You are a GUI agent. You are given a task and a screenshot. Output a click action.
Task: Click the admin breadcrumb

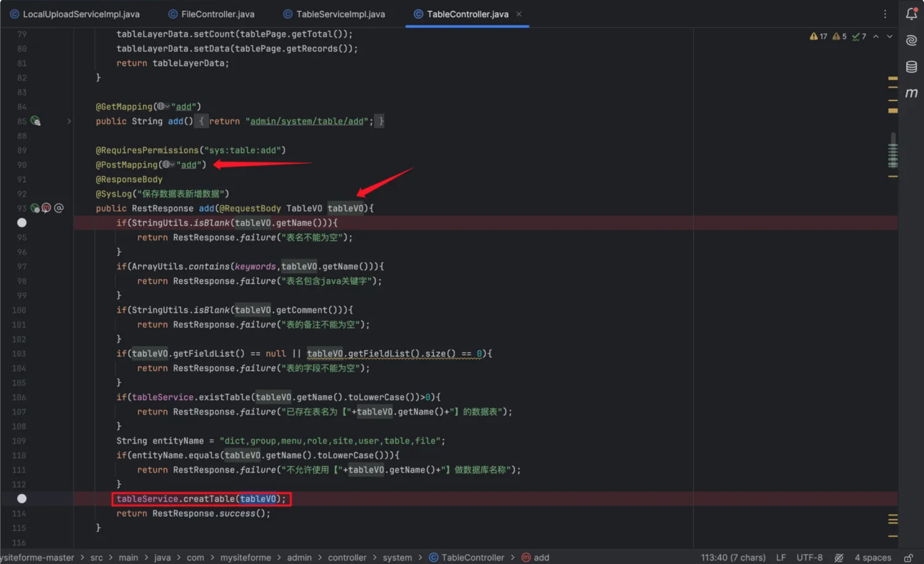pyautogui.click(x=299, y=557)
